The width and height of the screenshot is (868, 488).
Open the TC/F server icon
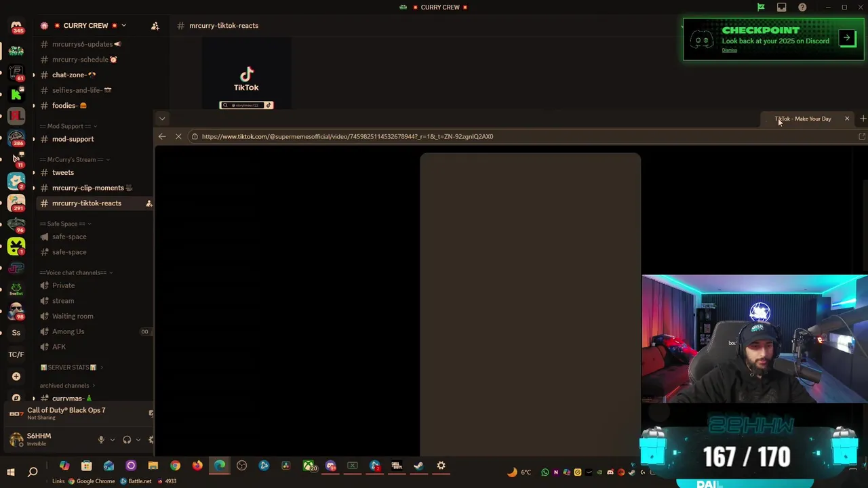[16, 354]
